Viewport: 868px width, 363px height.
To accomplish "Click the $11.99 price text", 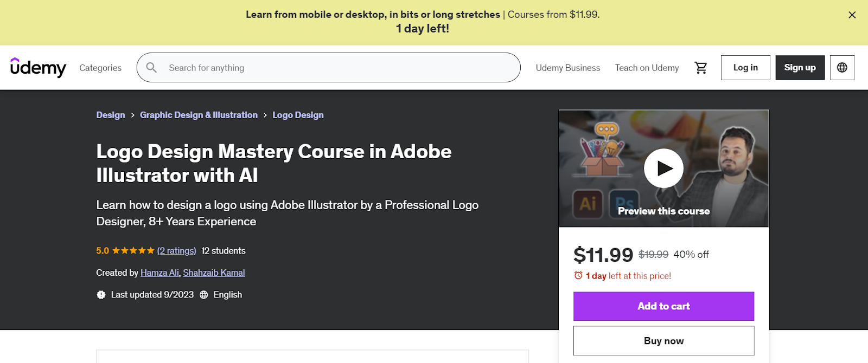I will [603, 255].
